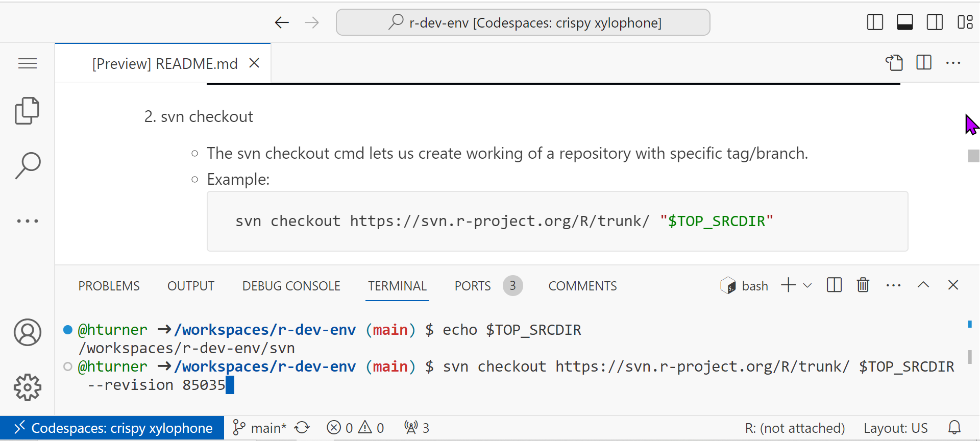
Task: Switch to the PORTS tab
Action: pyautogui.click(x=473, y=286)
